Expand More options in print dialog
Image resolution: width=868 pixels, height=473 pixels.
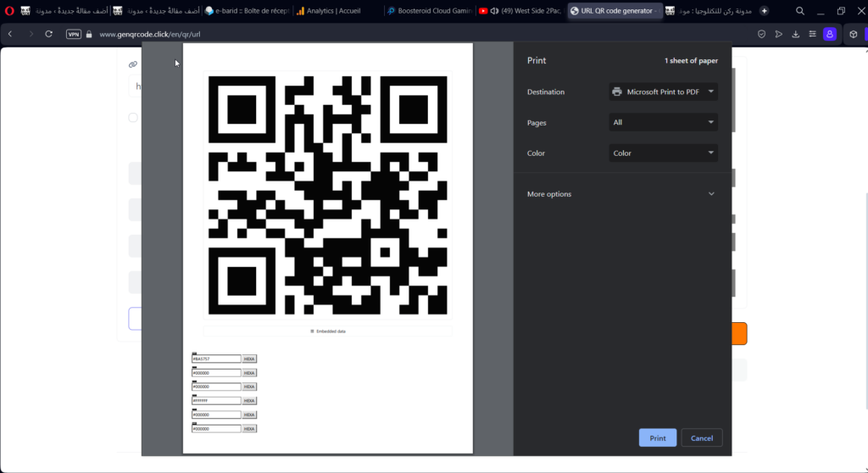coord(621,194)
